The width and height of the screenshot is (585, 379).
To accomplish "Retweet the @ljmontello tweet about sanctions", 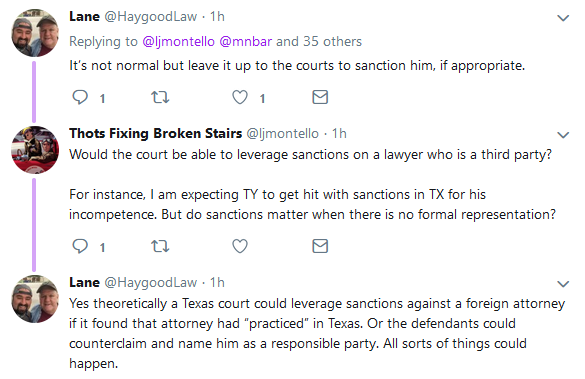I will [160, 246].
